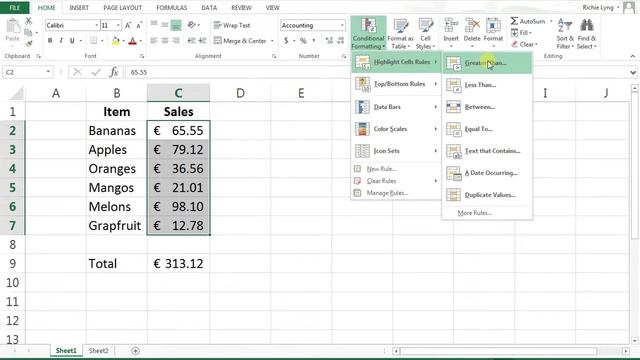Open the font size dropdown
The width and height of the screenshot is (640, 360).
pyautogui.click(x=118, y=25)
